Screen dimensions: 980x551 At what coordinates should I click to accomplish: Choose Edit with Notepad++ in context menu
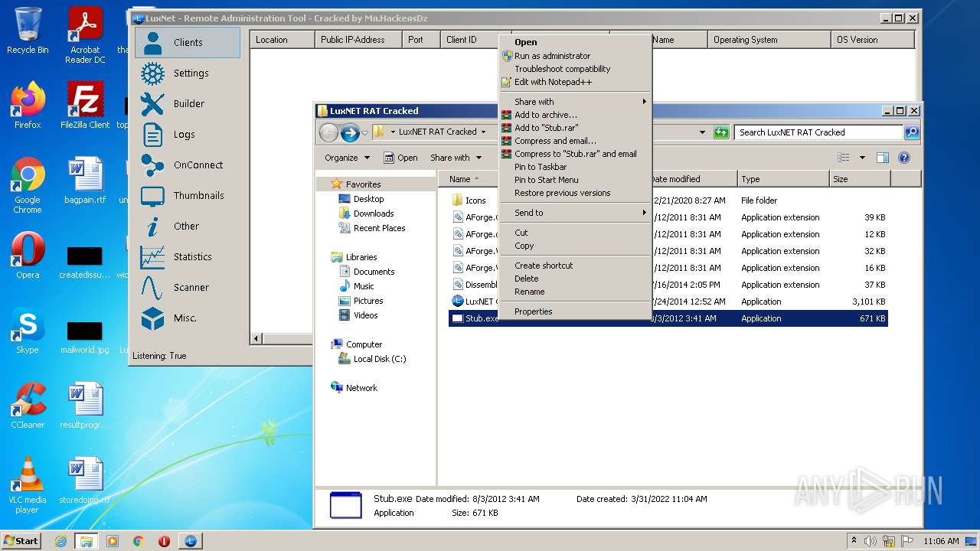[x=574, y=82]
